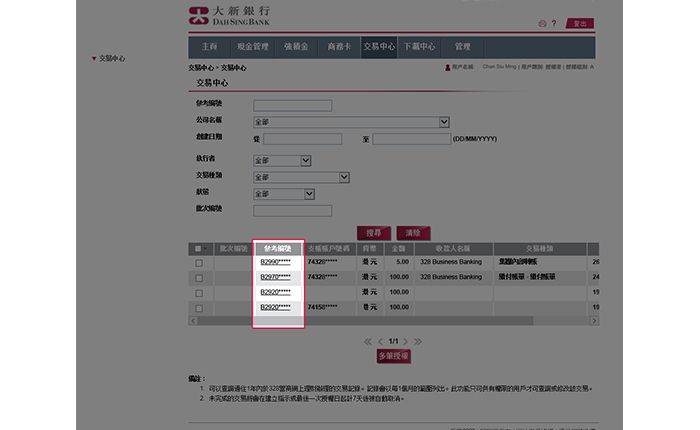This screenshot has width=700, height=430.
Task: Click into the 批次編號 input field
Action: point(292,211)
